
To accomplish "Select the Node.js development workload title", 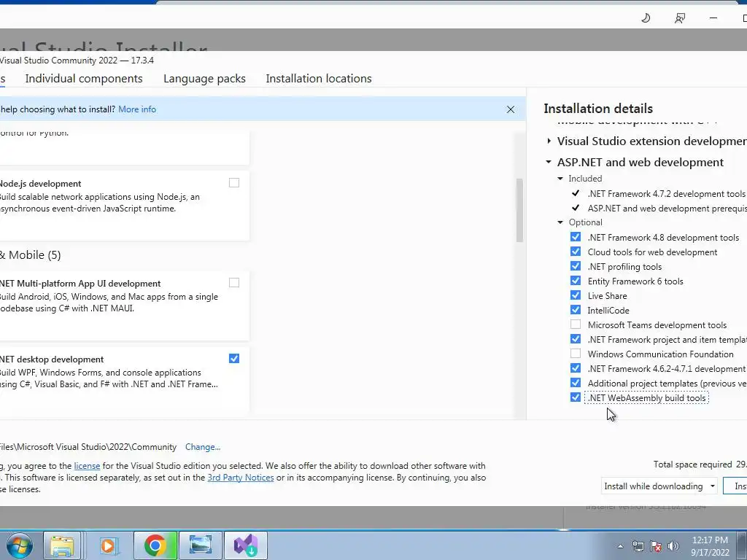I will tap(41, 184).
